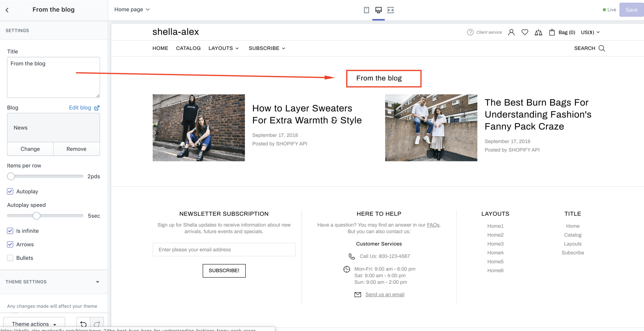The image size is (644, 331).
Task: Disable the Autoplay checkbox
Action: [x=10, y=191]
